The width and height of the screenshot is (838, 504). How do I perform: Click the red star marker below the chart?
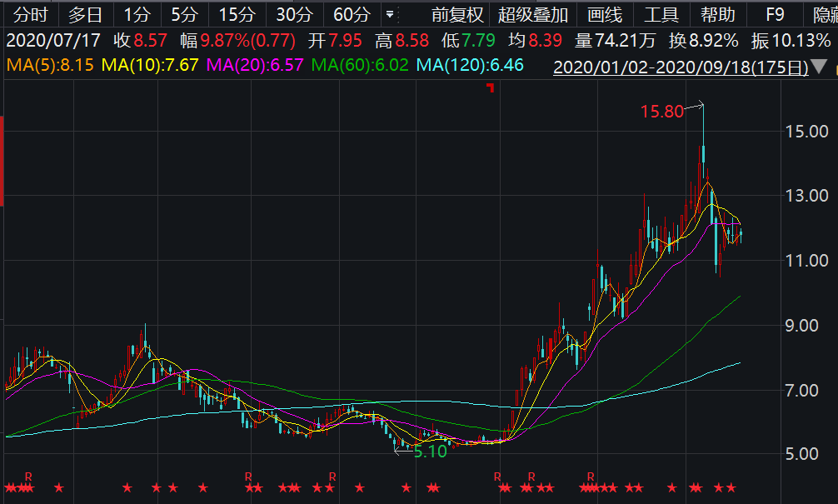[61, 487]
